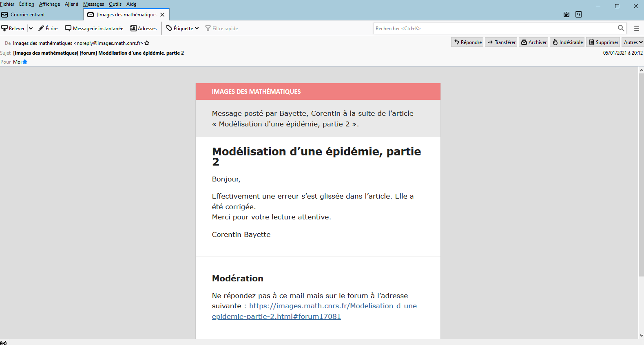Open Messagerie instantanée chat
Screen dimensions: 644x345
tap(94, 28)
